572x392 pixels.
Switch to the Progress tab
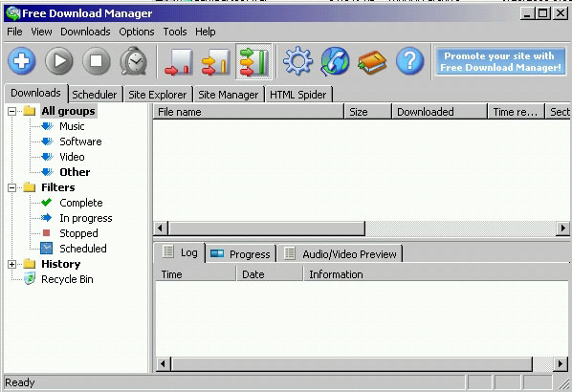coord(240,254)
